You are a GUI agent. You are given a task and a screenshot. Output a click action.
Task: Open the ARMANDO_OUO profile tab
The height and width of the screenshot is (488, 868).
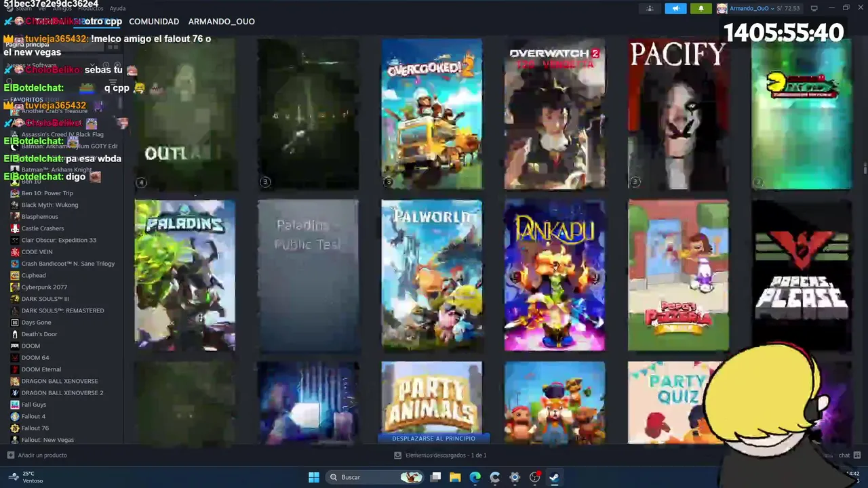point(221,22)
